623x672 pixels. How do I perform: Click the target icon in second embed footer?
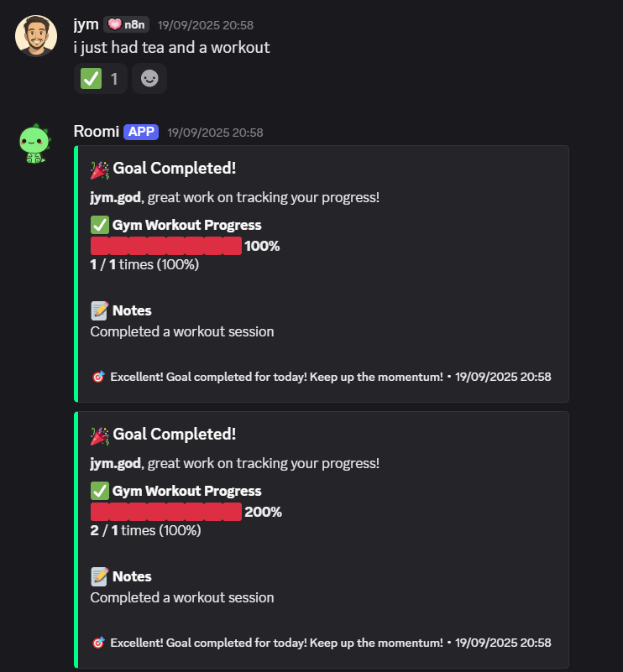pyautogui.click(x=97, y=643)
